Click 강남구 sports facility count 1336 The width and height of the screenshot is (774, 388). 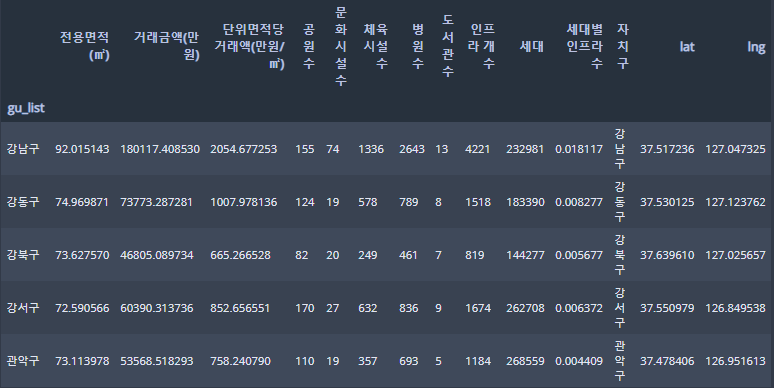(x=371, y=149)
